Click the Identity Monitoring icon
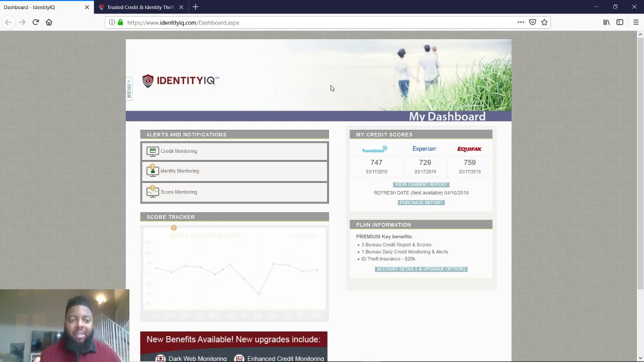This screenshot has width=644, height=362. [152, 171]
